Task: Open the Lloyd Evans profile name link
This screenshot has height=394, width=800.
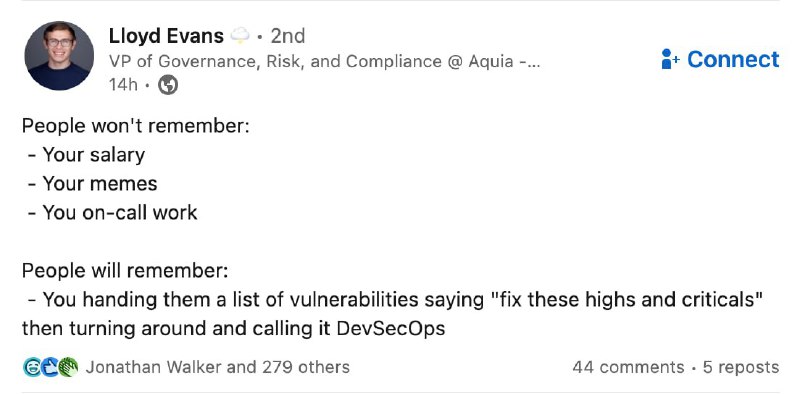Action: tap(166, 36)
